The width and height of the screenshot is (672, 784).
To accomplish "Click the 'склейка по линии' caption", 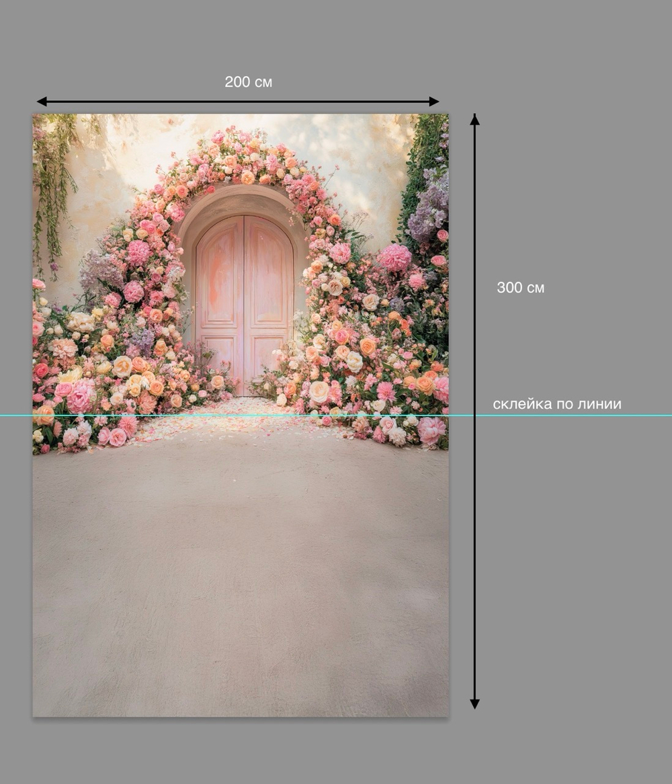I will (557, 404).
